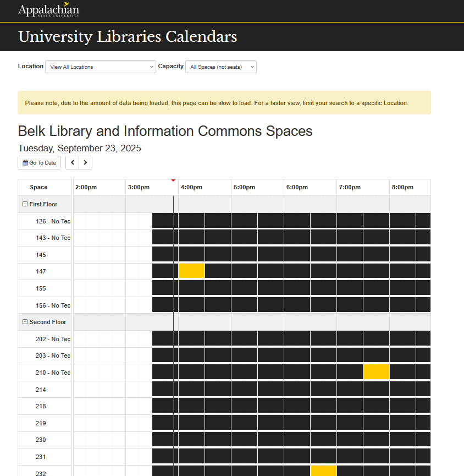Screen dimensions: 464x476
Task: Click room 230 space label
Action: (x=41, y=440)
